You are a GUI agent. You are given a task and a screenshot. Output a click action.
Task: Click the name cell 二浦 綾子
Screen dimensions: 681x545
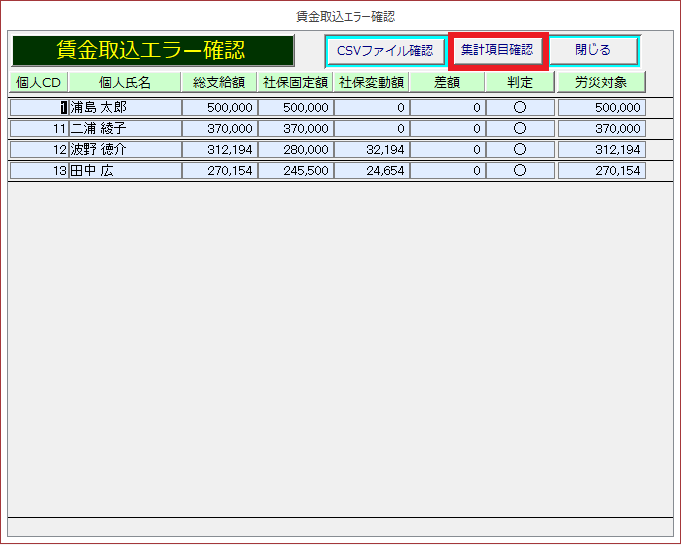click(x=125, y=128)
